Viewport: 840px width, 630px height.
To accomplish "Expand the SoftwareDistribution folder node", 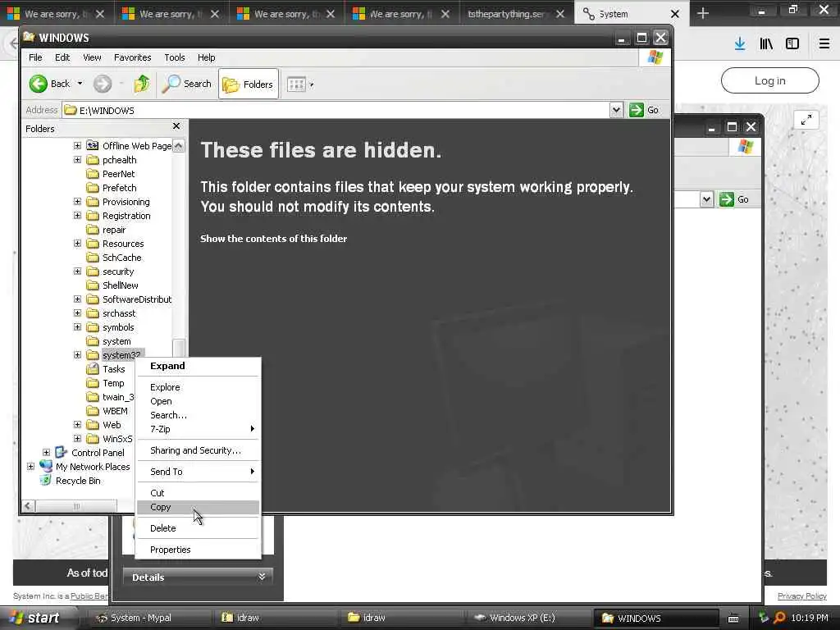I will coord(77,299).
